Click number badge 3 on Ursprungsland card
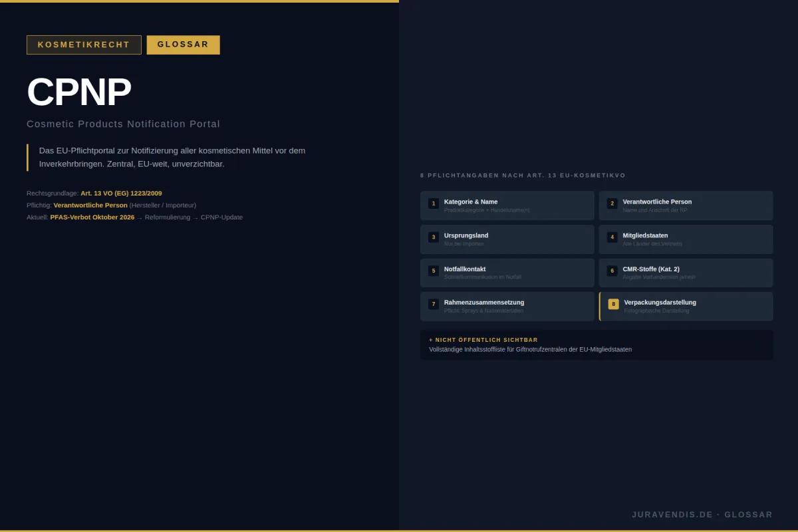This screenshot has height=532, width=798. point(434,237)
